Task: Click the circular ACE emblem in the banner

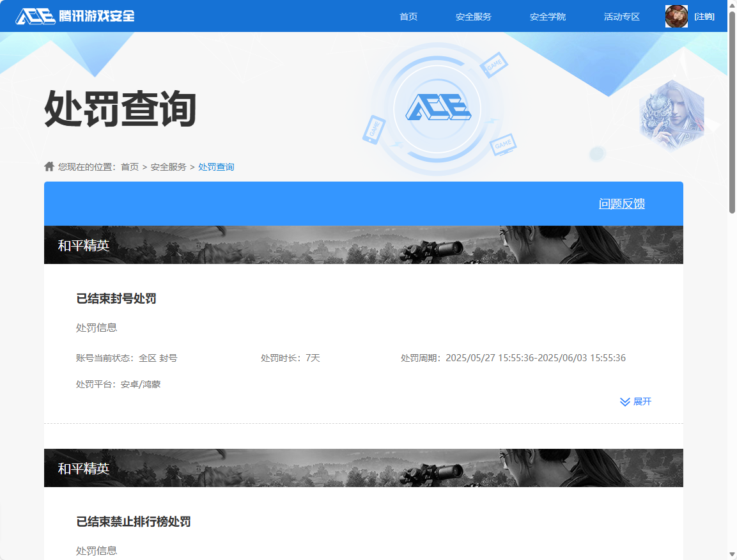Action: (x=438, y=107)
